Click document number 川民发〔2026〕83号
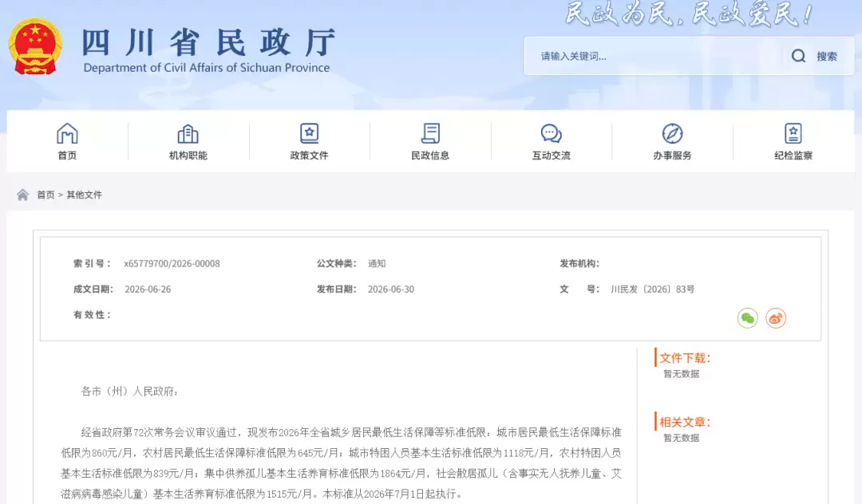This screenshot has width=862, height=504. tap(653, 289)
